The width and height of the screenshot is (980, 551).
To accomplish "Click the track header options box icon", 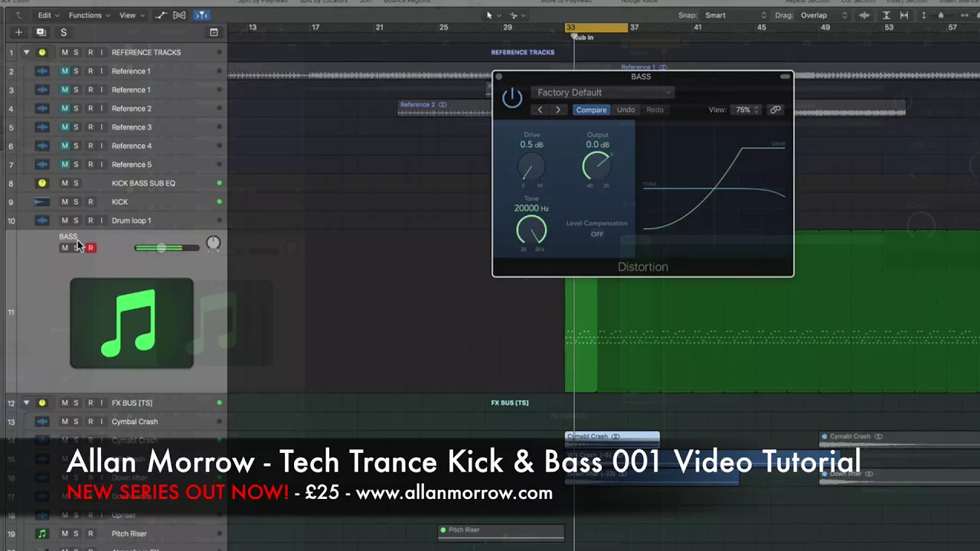I will [x=214, y=32].
